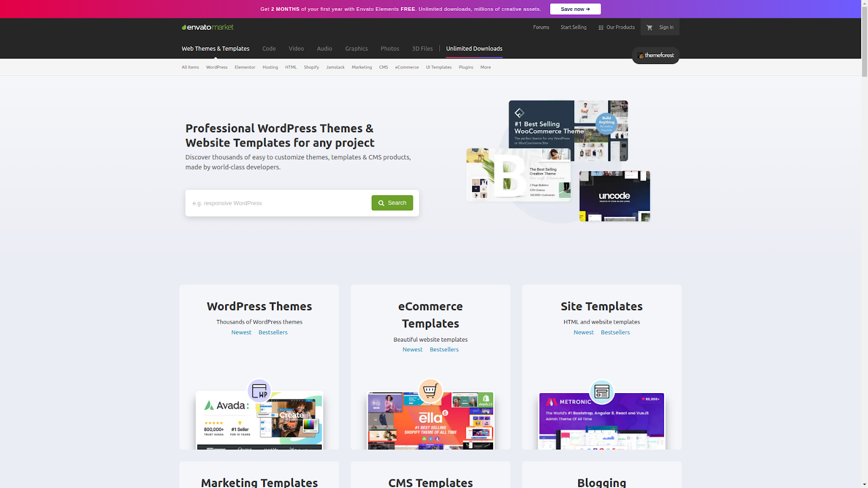The width and height of the screenshot is (868, 488).
Task: Open the CMS submenu item
Action: click(x=384, y=67)
